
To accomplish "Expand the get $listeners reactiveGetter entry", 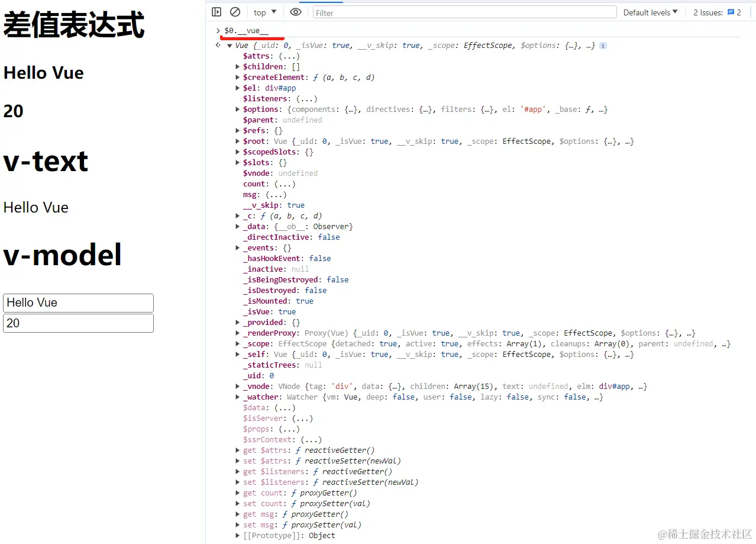I will click(238, 472).
